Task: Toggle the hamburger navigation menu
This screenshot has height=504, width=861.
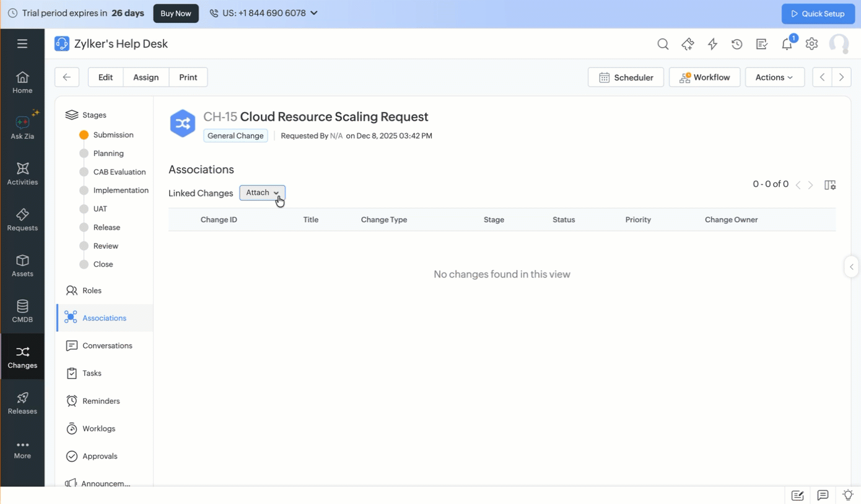Action: pyautogui.click(x=22, y=44)
